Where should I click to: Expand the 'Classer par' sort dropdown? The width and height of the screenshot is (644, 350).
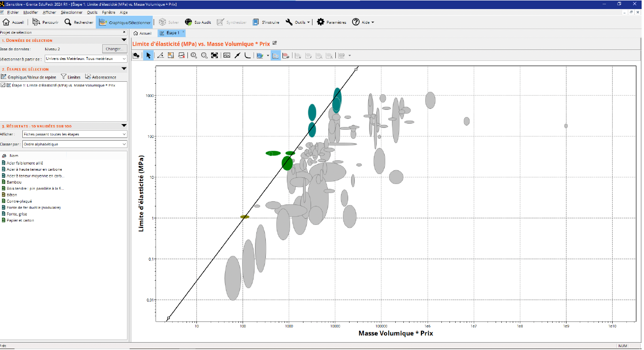click(x=75, y=144)
